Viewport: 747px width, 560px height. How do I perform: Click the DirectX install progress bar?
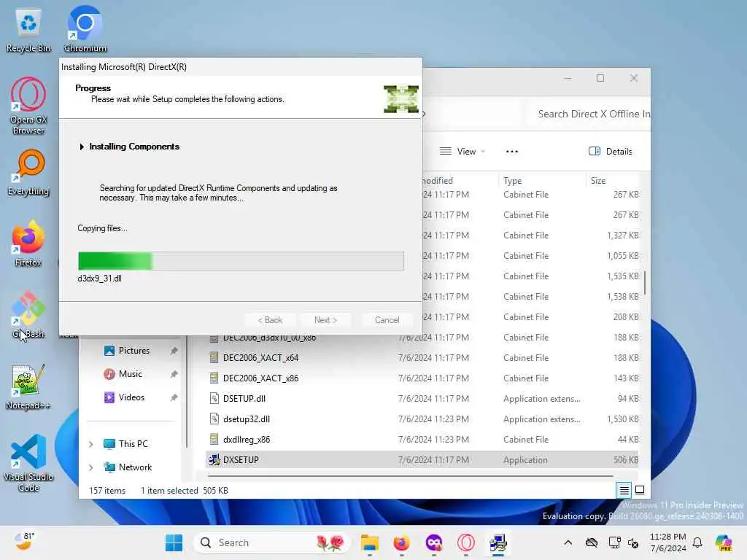click(x=241, y=261)
